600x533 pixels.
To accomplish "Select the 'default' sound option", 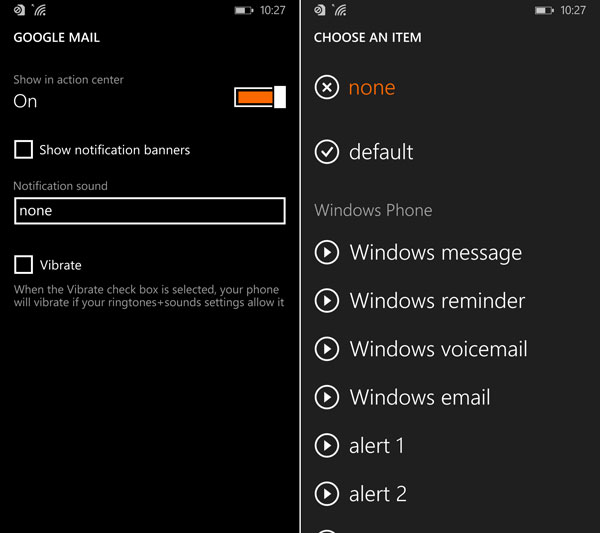I will [x=381, y=152].
